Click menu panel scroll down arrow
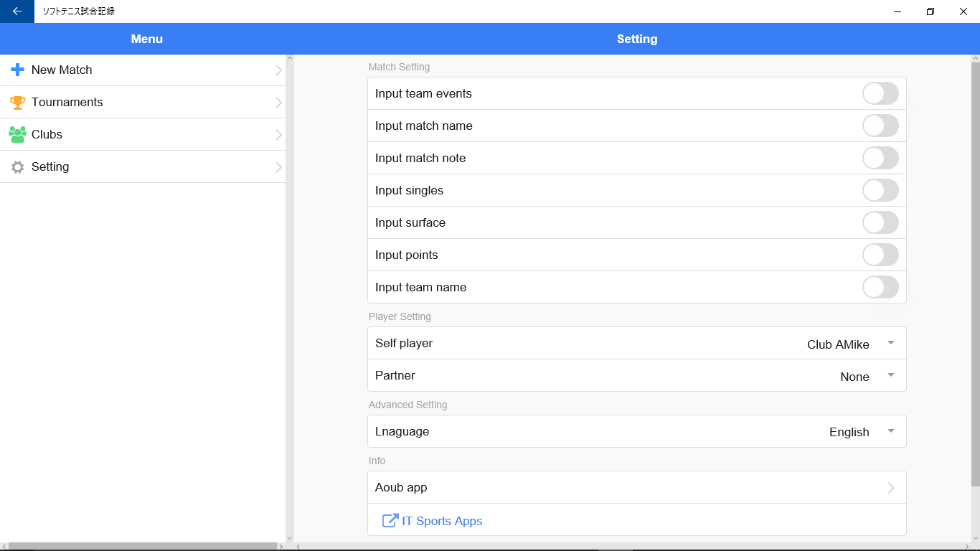Image resolution: width=980 pixels, height=551 pixels. [290, 538]
